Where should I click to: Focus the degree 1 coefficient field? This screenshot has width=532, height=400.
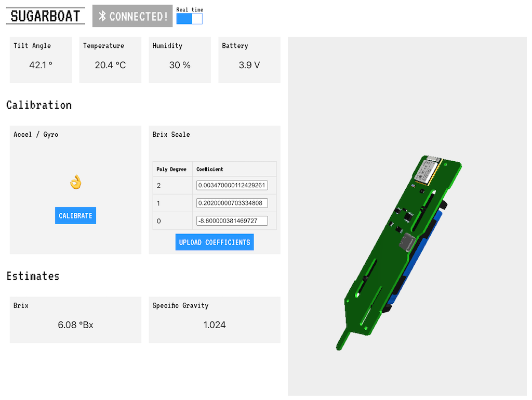pos(232,203)
